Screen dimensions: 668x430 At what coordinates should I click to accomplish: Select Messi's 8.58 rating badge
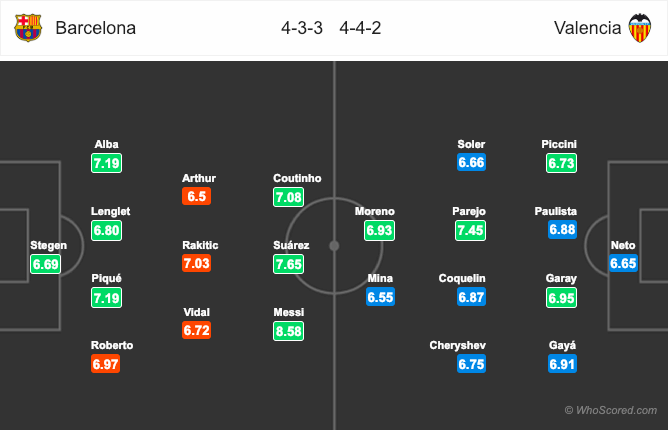pos(288,331)
